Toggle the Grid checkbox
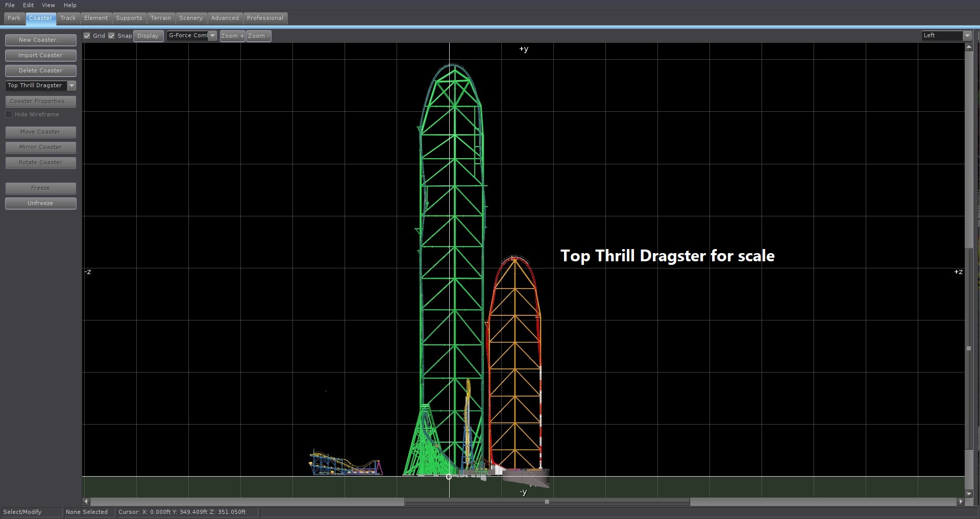980x519 pixels. click(x=87, y=36)
